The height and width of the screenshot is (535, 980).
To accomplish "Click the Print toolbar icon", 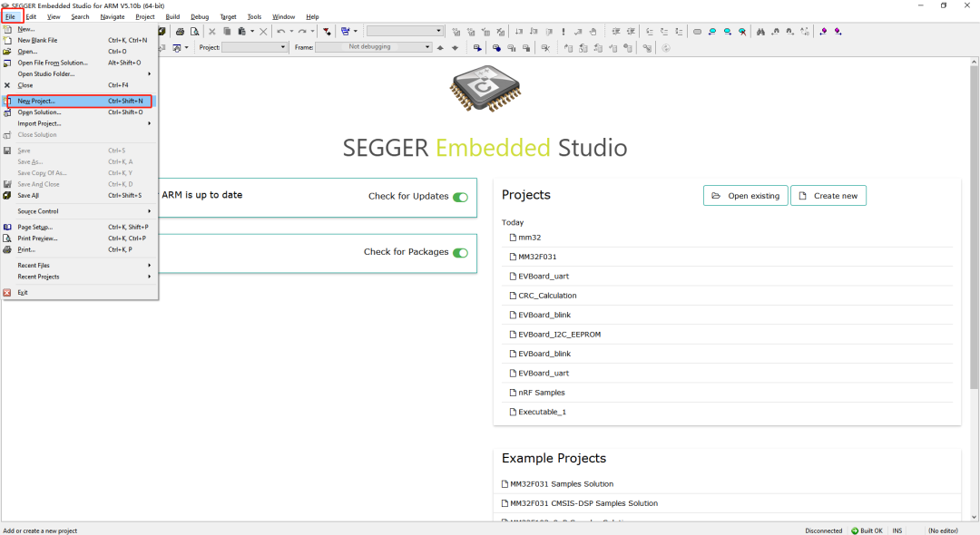I will [x=180, y=31].
